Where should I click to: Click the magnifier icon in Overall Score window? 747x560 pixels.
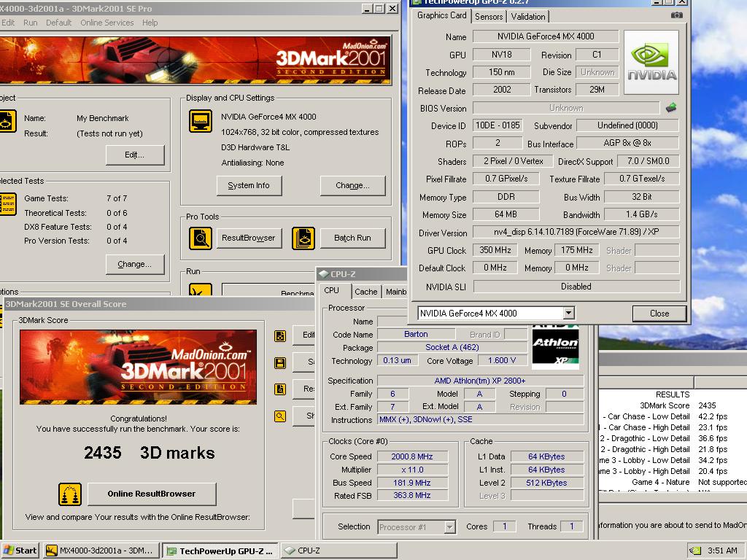coord(280,416)
